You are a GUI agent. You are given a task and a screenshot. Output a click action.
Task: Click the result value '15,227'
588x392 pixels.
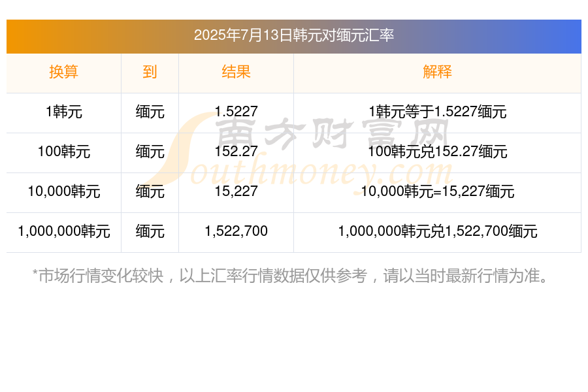pos(236,191)
